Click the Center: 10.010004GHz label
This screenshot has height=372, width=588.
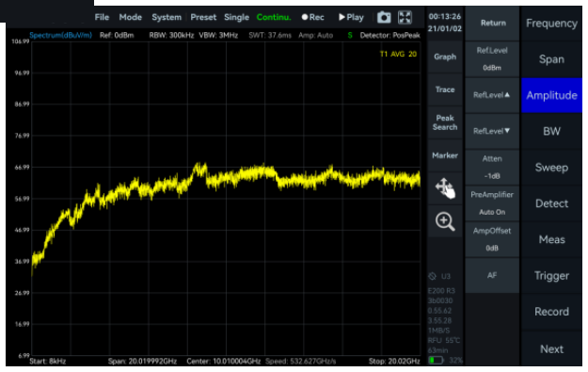(224, 361)
